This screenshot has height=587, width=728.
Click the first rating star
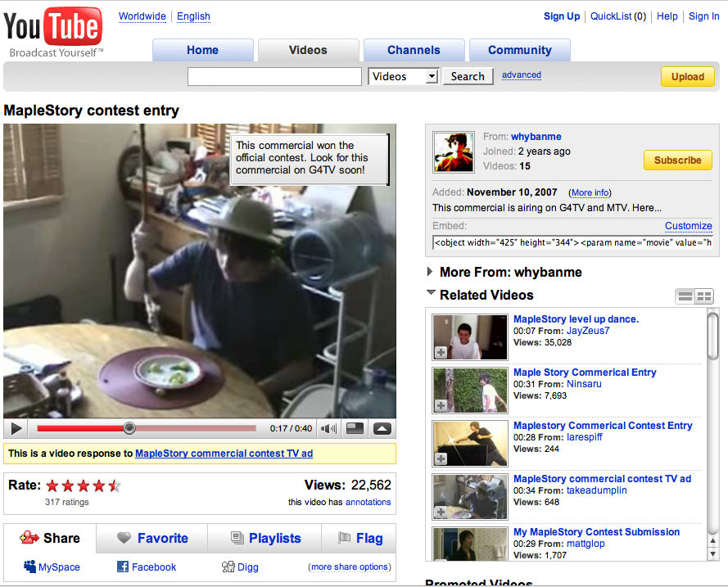52,485
